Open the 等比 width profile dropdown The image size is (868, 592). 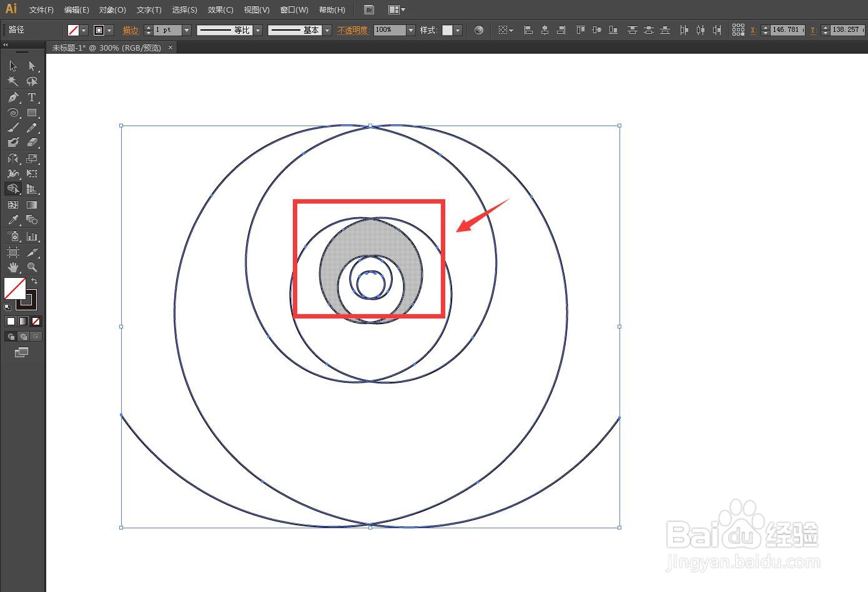[x=258, y=30]
